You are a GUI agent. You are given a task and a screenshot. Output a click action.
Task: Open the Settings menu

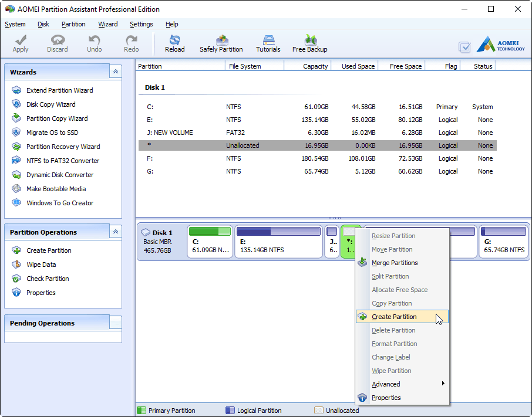(x=142, y=24)
